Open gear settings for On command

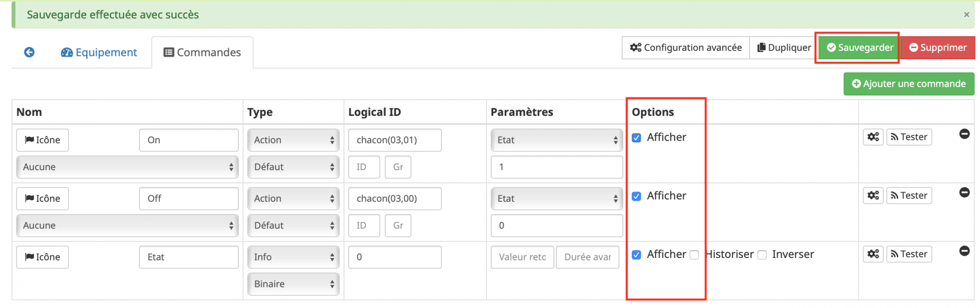873,137
